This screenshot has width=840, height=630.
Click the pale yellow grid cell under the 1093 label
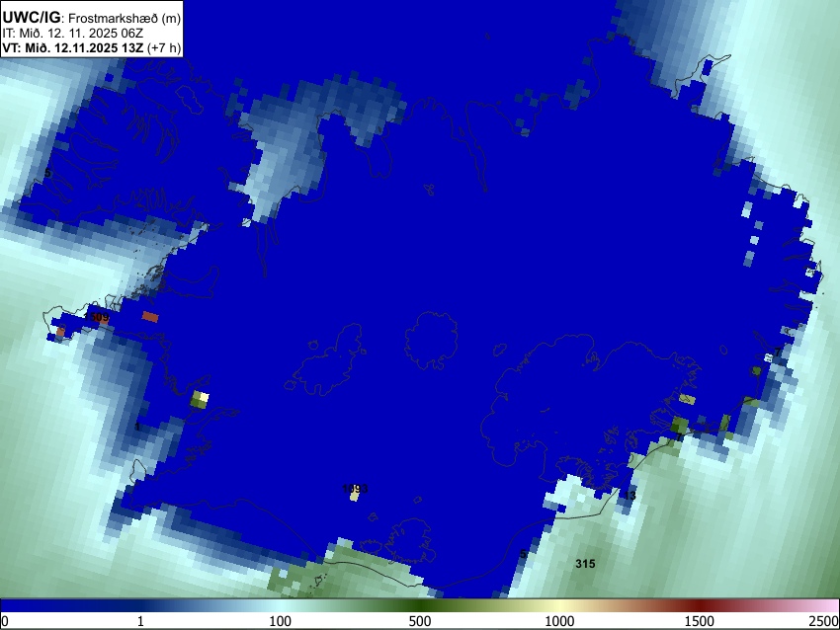(354, 497)
